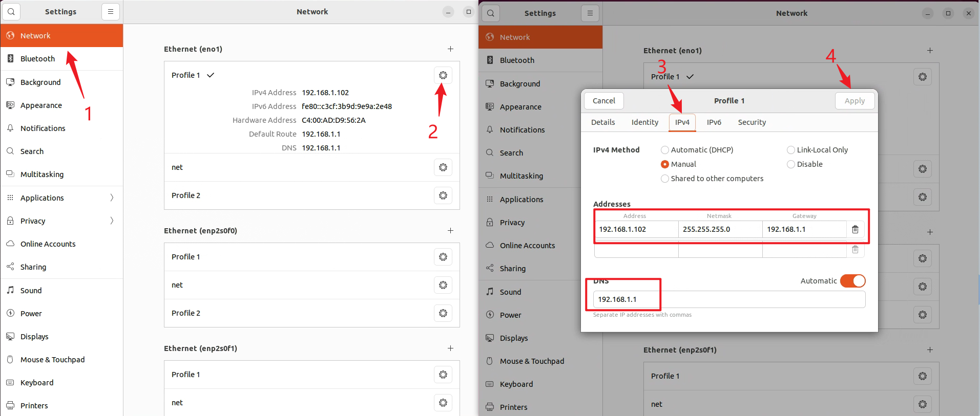Click the Address field containing 192.168.1.102
This screenshot has width=980, height=416.
pyautogui.click(x=636, y=229)
